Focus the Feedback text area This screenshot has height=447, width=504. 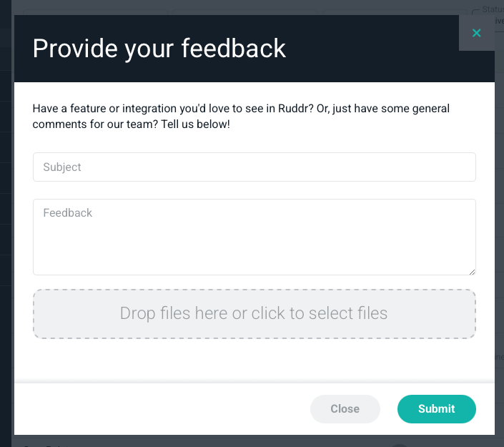click(254, 237)
